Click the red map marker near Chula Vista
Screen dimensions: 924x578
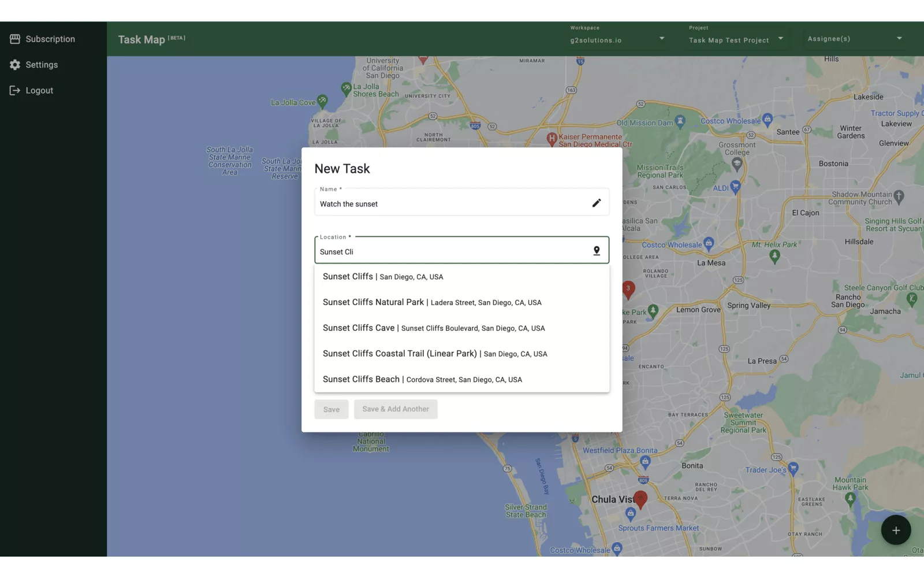pos(640,498)
